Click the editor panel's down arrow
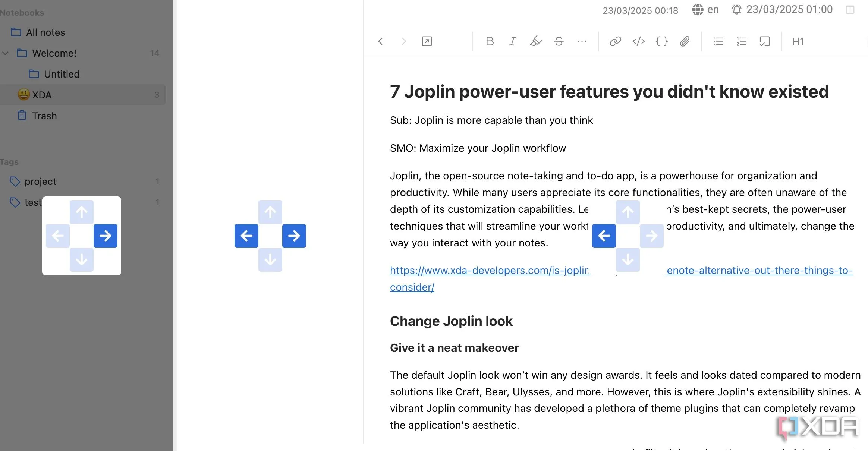 coord(628,260)
